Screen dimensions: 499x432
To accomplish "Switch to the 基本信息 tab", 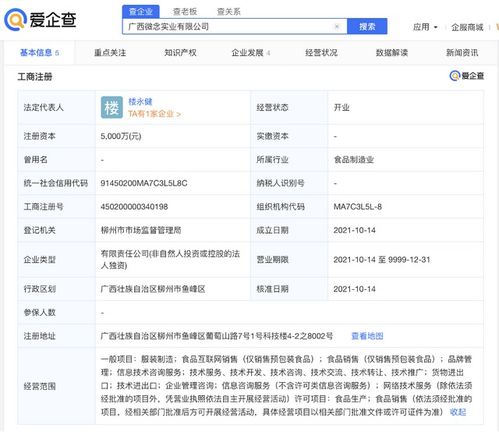I will tap(39, 53).
